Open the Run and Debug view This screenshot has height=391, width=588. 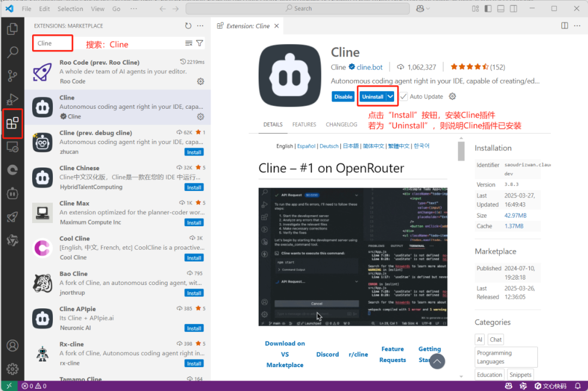pos(12,100)
